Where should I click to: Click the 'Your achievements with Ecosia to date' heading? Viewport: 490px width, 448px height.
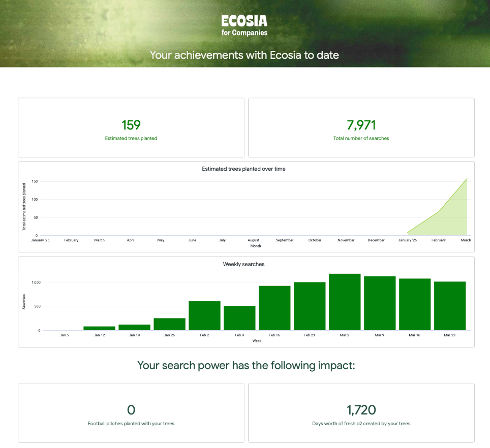(244, 55)
